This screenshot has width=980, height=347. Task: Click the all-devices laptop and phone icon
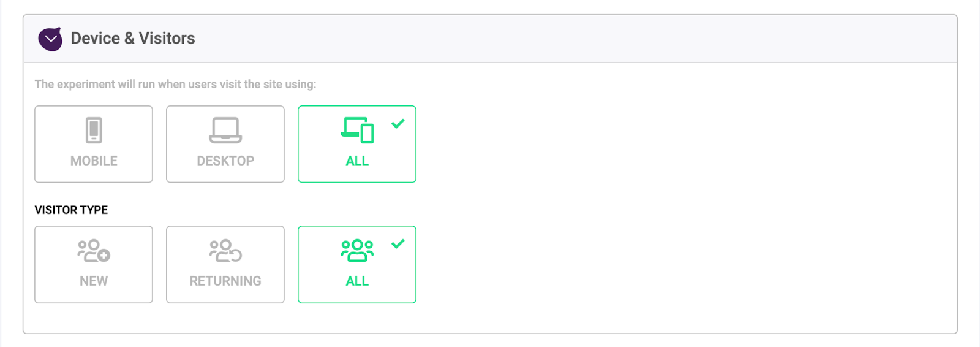tap(358, 130)
